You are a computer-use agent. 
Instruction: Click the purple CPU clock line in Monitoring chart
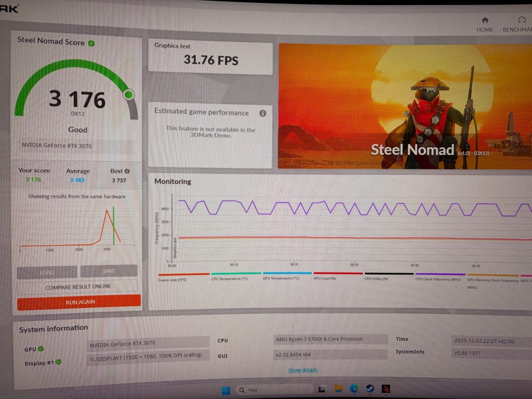coord(354,208)
